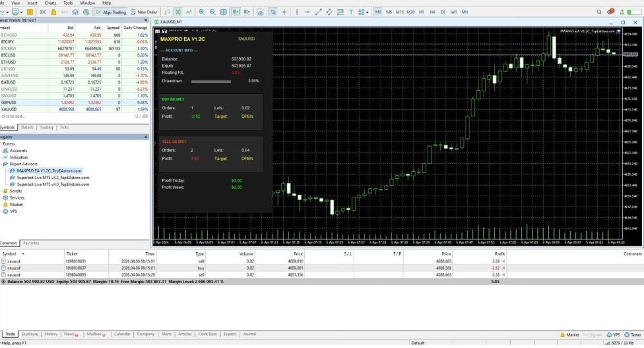Screen dimensions: 644x348
Task: Switch chart to candlestick display icon
Action: pyautogui.click(x=178, y=12)
